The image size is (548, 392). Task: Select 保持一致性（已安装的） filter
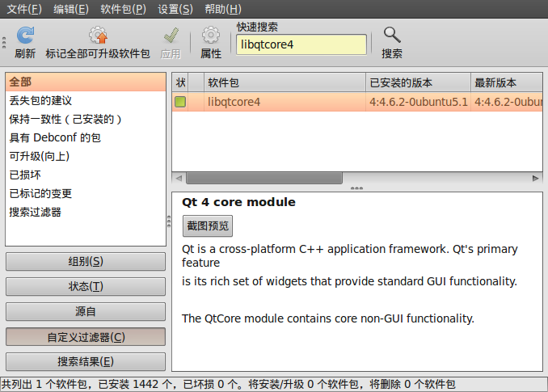(x=86, y=119)
